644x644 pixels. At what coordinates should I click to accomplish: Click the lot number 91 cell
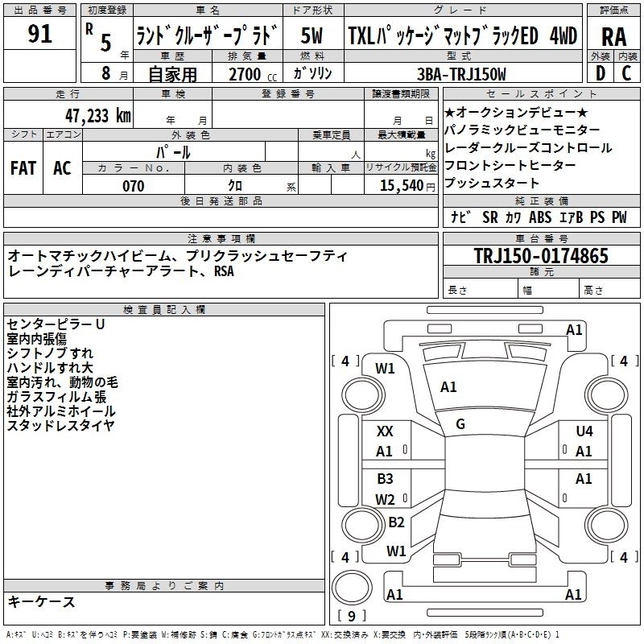click(x=39, y=33)
